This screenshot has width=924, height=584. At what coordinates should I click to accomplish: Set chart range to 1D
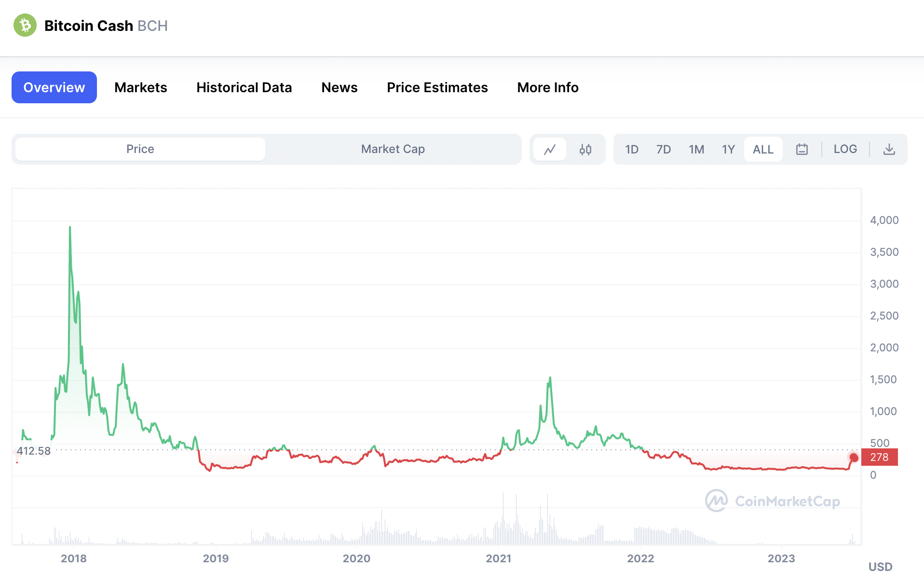[x=632, y=149]
